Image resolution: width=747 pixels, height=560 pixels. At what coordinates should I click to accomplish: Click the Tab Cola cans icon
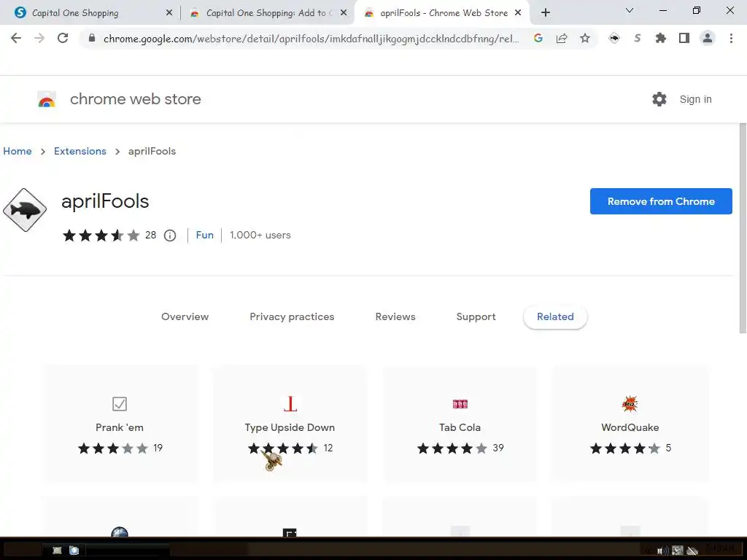460,404
